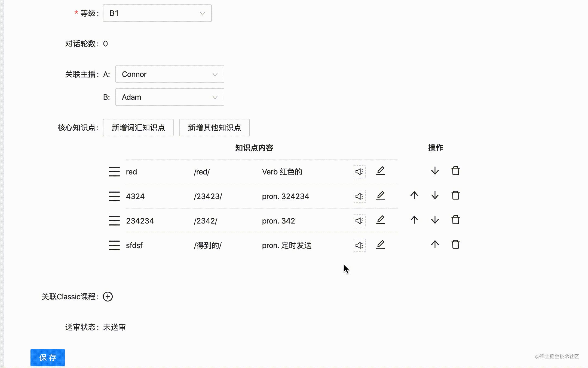Edit the red knowledge point

[x=381, y=171]
